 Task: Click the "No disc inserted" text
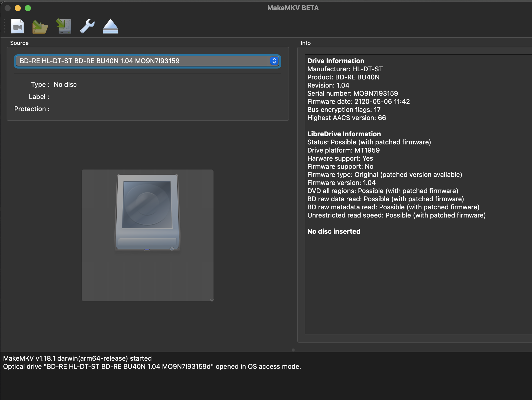[x=334, y=231]
